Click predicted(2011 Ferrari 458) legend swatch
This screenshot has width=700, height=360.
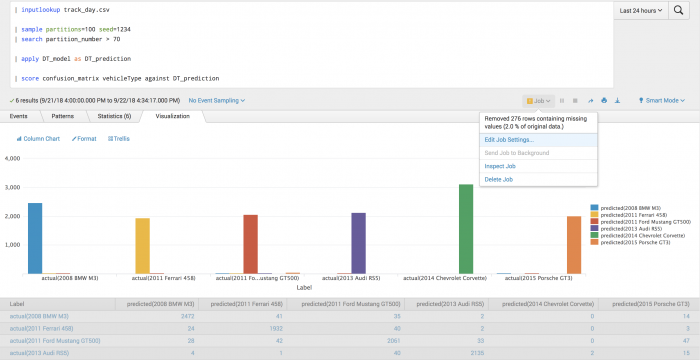[594, 215]
